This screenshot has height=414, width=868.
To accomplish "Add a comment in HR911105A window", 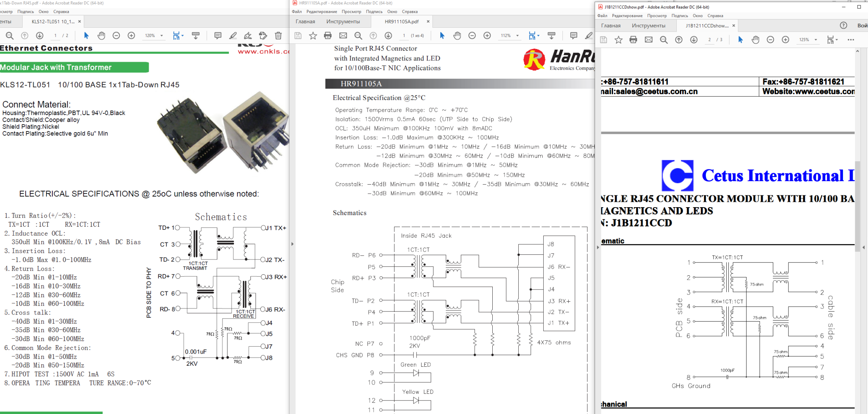I will coord(574,35).
